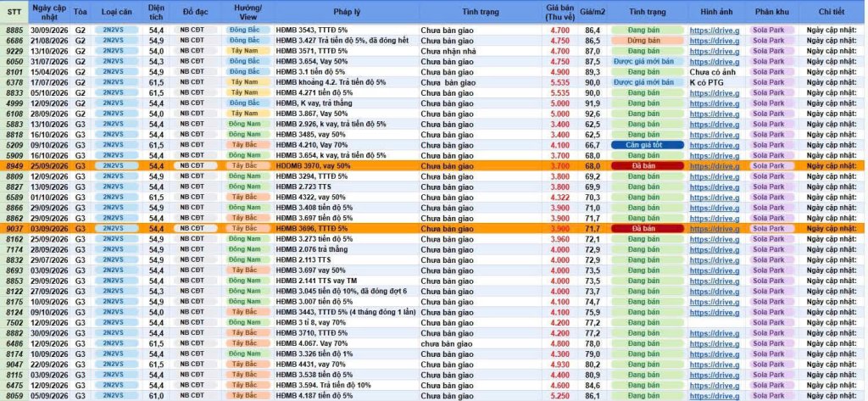Screen dimensions: 868x401
Task: Click the Chưa có ảnh cell
Action: coord(718,72)
